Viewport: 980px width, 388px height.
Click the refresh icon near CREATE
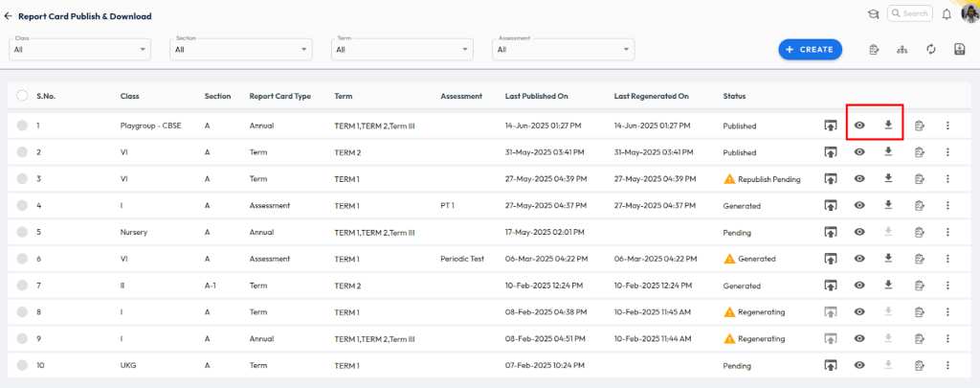pyautogui.click(x=929, y=50)
